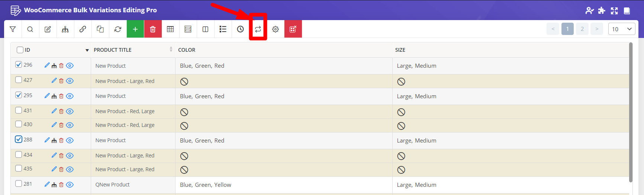View product 281 with eye icon

click(70, 185)
